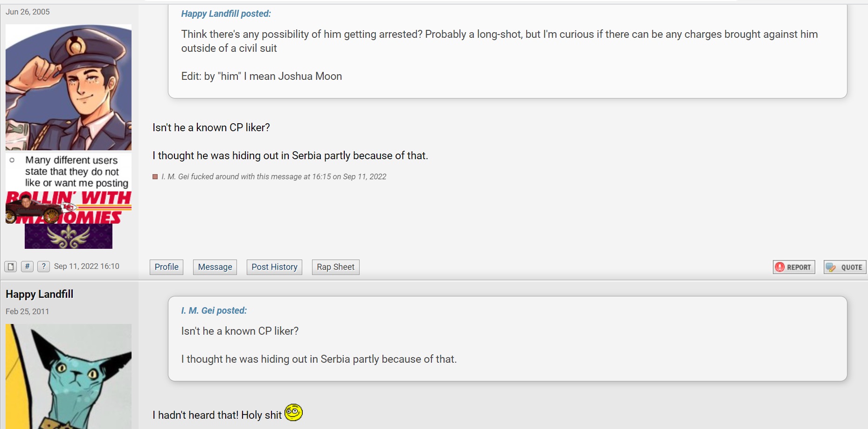Open the poster's Rap Sheet
Image resolution: width=868 pixels, height=429 pixels.
[x=335, y=267]
